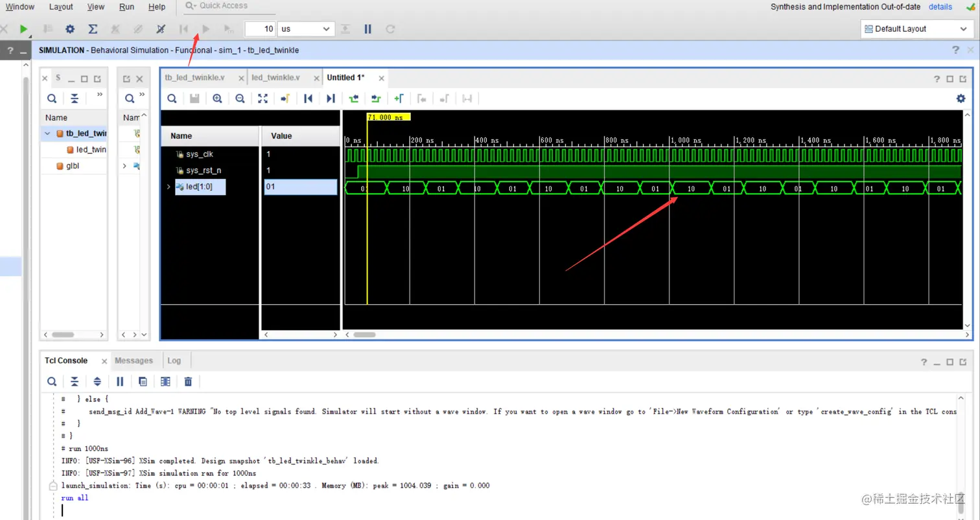Restart the simulation with the skip-to-start icon
Image resolution: width=980 pixels, height=520 pixels.
[x=183, y=29]
